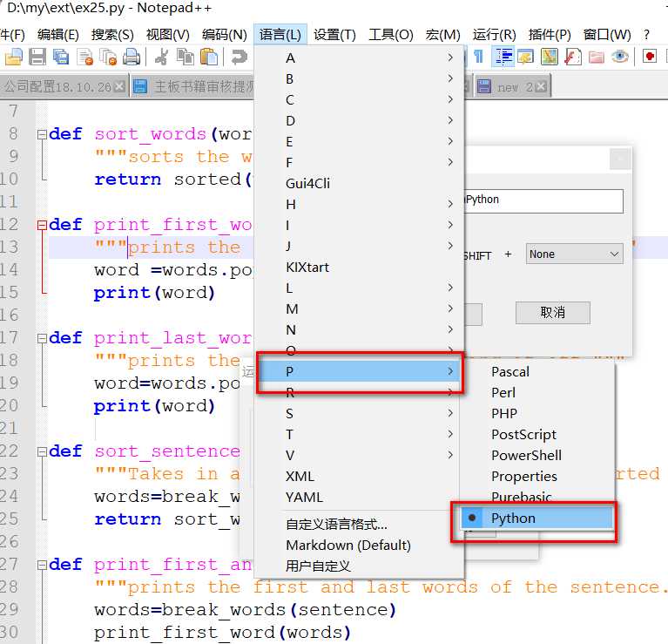Screen dimensions: 668x644
Task: Expand the A languages submenu
Action: (x=359, y=58)
